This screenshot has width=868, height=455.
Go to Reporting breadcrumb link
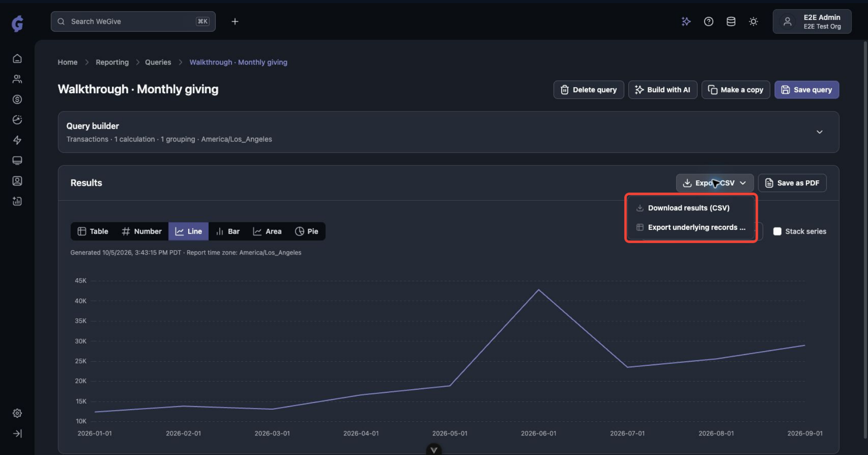(x=112, y=62)
